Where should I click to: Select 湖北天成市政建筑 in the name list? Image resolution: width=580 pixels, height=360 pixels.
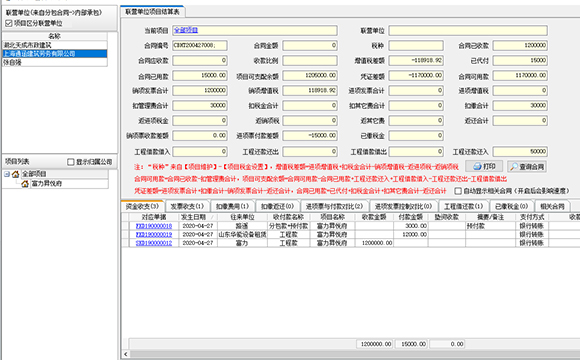pyautogui.click(x=55, y=45)
